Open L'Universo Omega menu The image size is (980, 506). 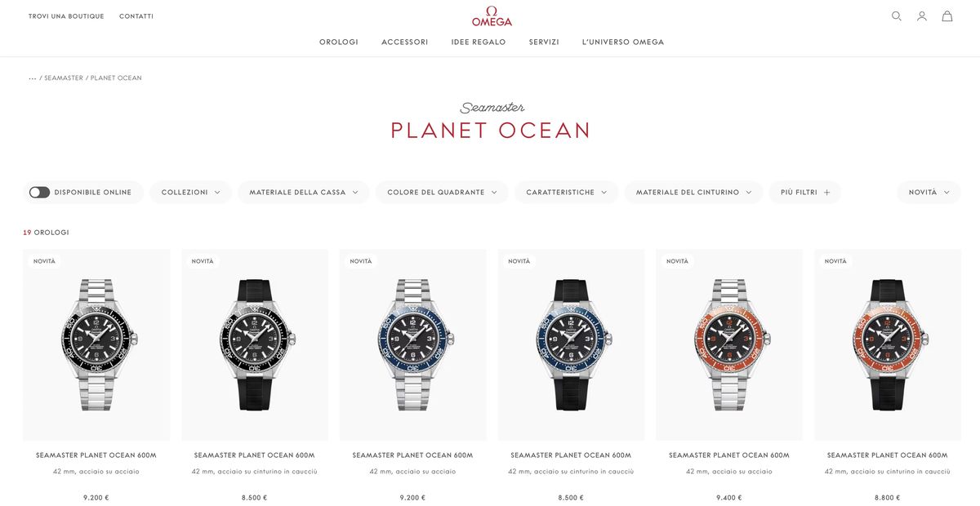tap(623, 42)
